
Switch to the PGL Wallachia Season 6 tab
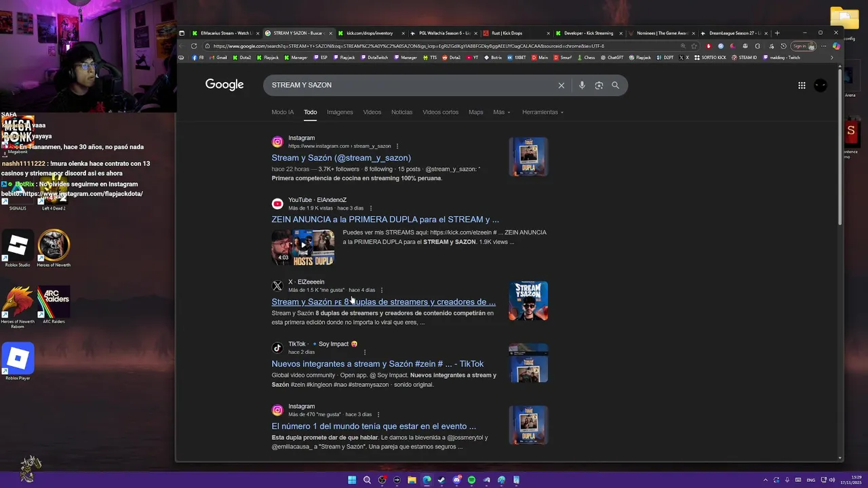click(x=444, y=33)
